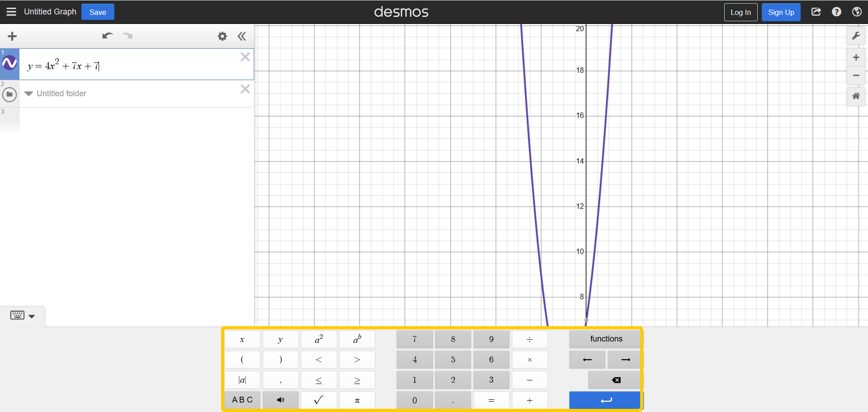Click the parabola icon to hide the curve
868x412 pixels.
9,64
